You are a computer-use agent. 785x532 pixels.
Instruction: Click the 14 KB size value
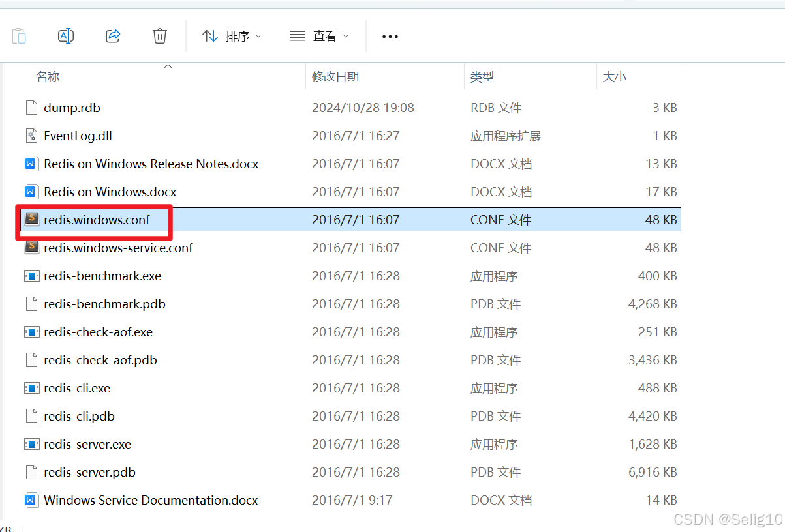click(x=661, y=500)
